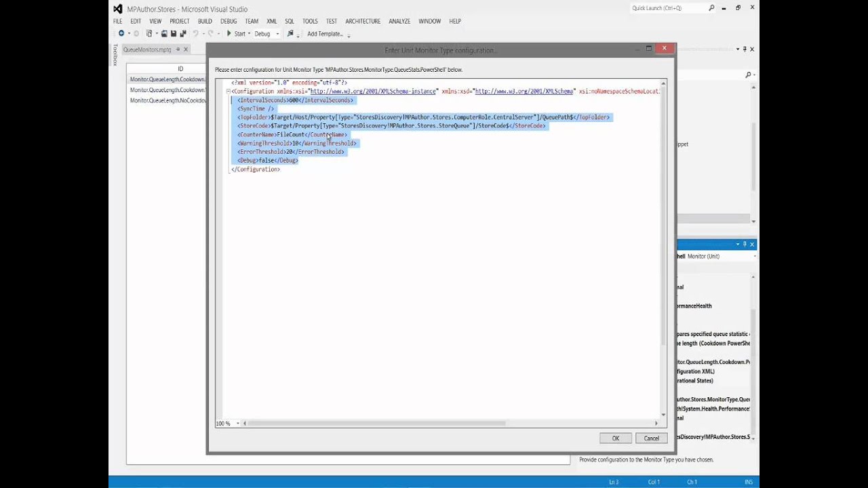Image resolution: width=868 pixels, height=488 pixels.
Task: Collapse the Configuration XML node
Action: click(x=228, y=91)
